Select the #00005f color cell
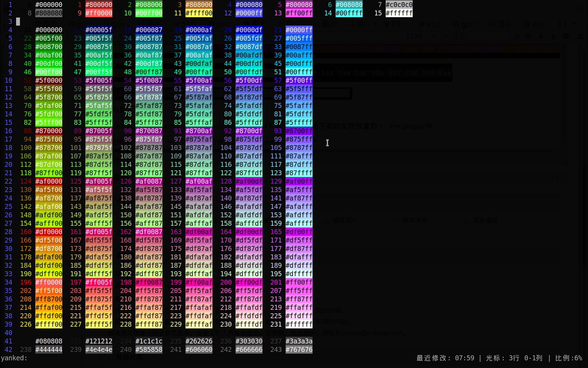The height and width of the screenshot is (368, 588). (99, 30)
